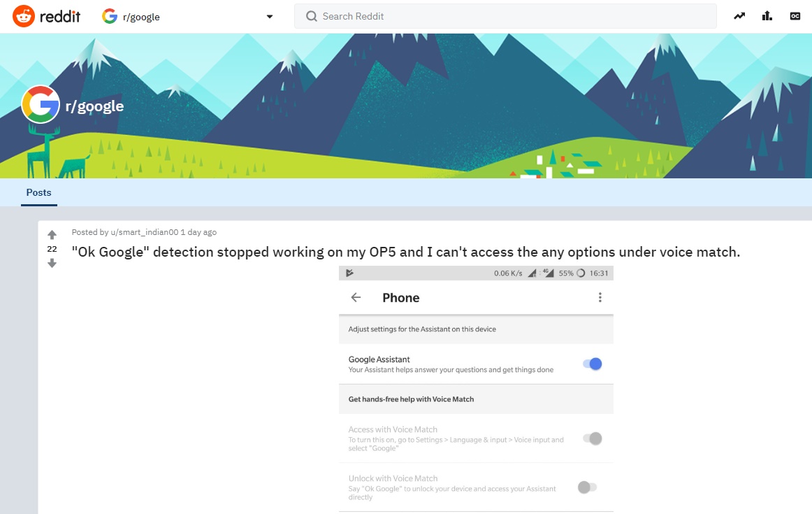Toggle the Google Assistant switch

coord(593,364)
